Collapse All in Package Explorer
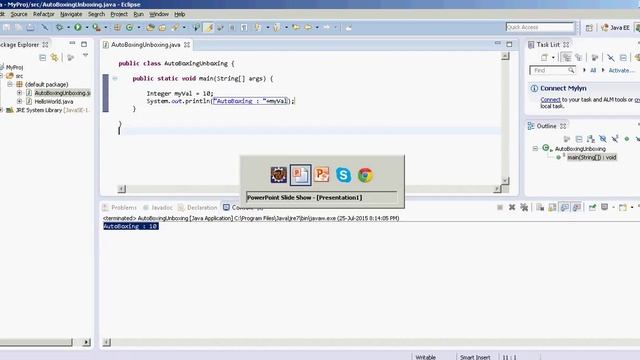Image resolution: width=640 pixels, height=360 pixels. [42, 58]
